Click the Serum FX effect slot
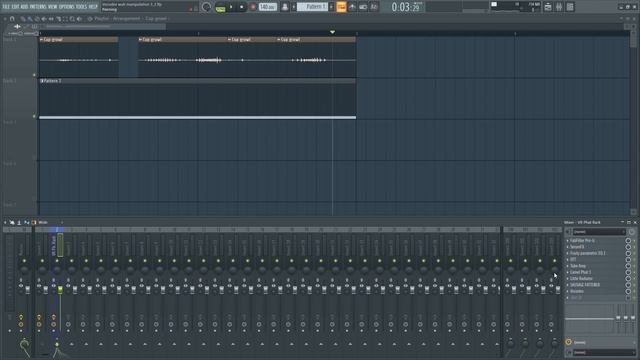 coord(597,247)
